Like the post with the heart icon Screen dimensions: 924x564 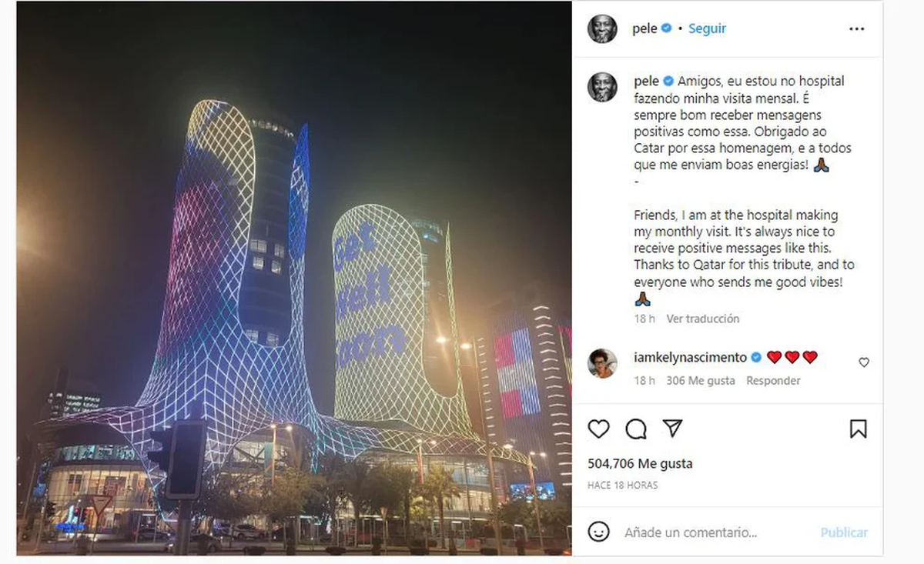point(598,429)
